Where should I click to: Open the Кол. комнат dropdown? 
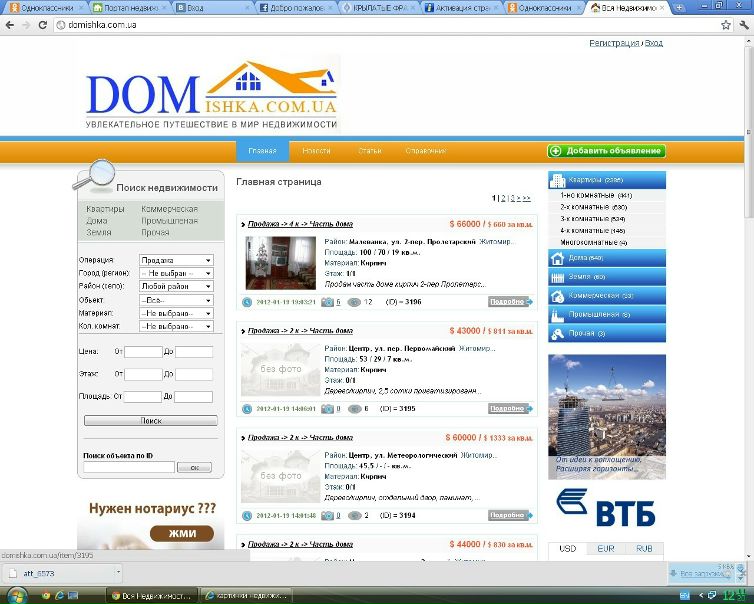pyautogui.click(x=176, y=326)
